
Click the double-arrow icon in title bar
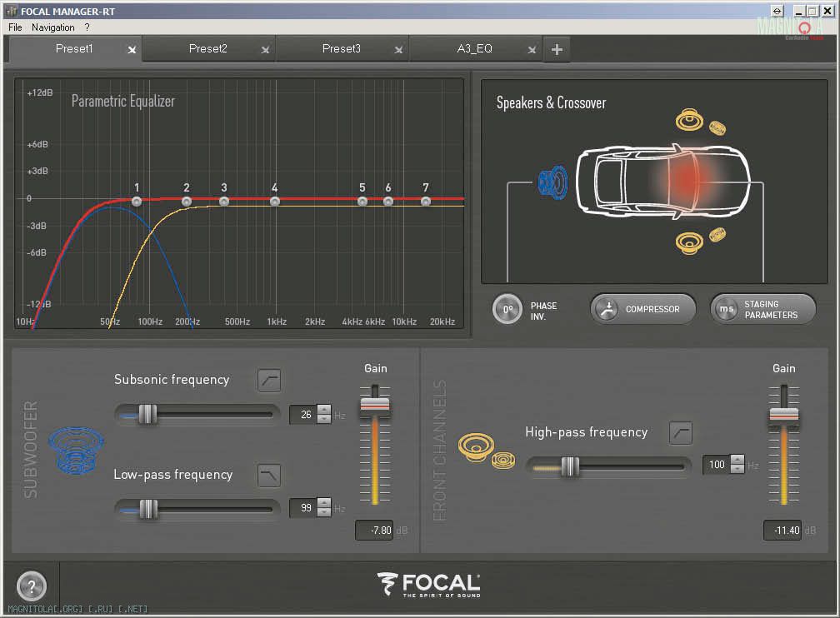[777, 11]
